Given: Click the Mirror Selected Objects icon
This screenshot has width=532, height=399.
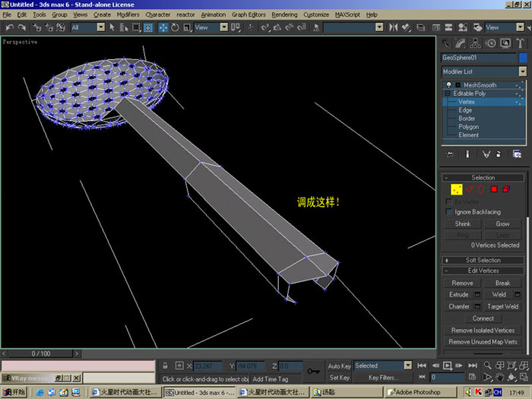Looking at the screenshot, I should pos(393,27).
